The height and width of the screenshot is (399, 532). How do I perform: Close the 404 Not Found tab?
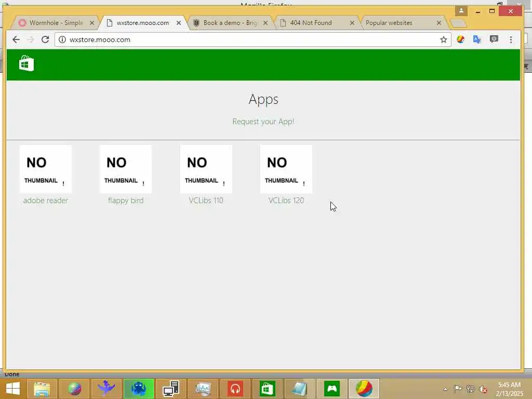pyautogui.click(x=352, y=23)
